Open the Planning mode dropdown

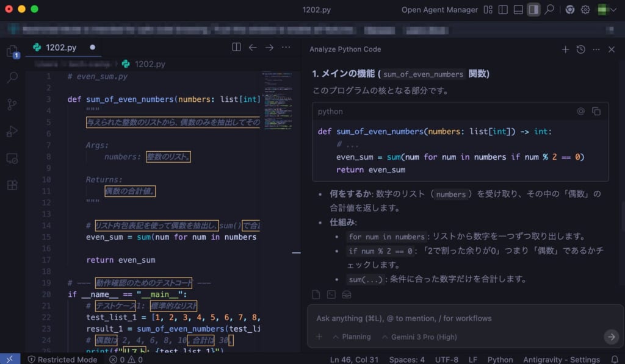pyautogui.click(x=353, y=336)
